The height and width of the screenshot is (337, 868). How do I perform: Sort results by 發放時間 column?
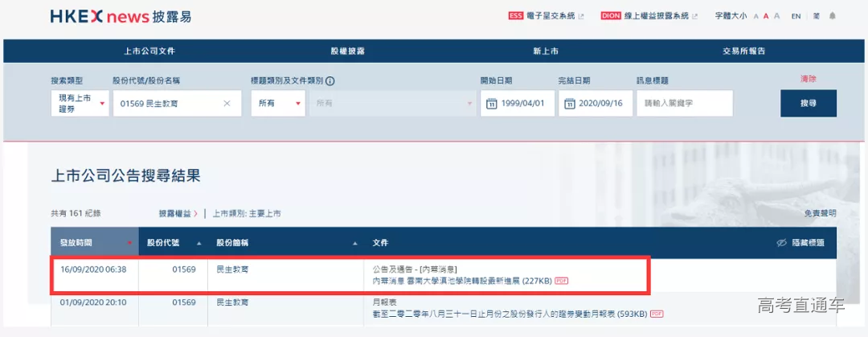pos(94,242)
